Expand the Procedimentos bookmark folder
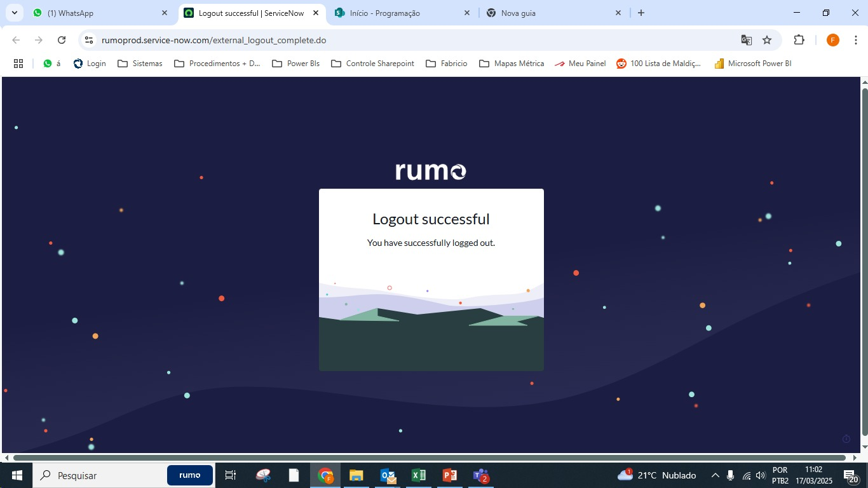The height and width of the screenshot is (488, 868). [217, 64]
